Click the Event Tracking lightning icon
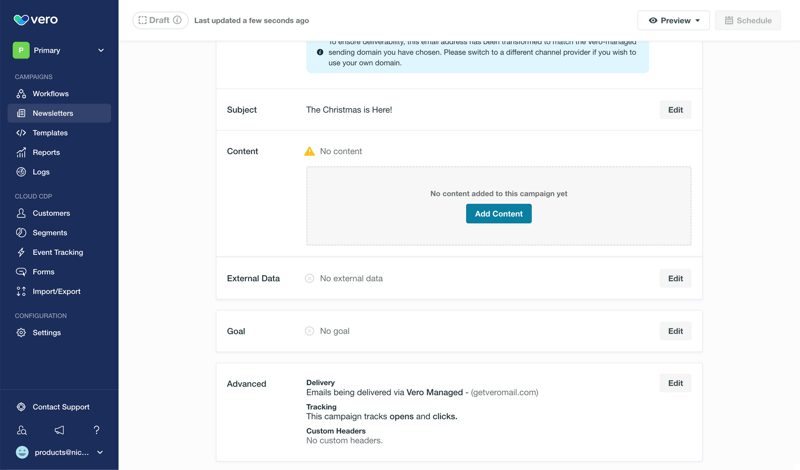Screen dimensions: 800x470 (21, 252)
